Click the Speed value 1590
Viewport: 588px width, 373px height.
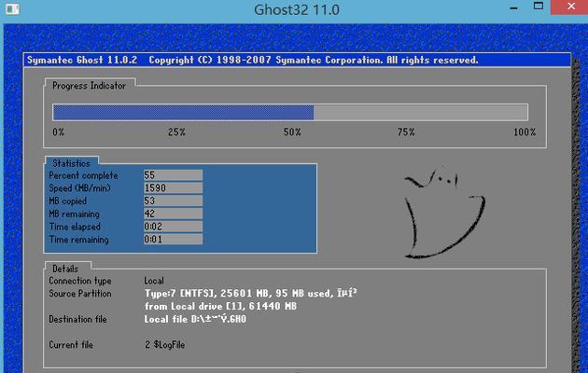click(173, 187)
